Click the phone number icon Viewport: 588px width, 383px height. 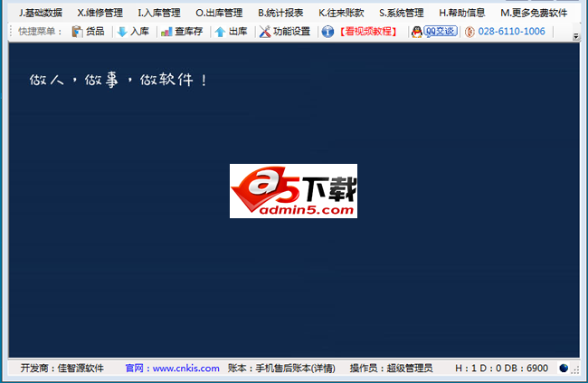(469, 32)
